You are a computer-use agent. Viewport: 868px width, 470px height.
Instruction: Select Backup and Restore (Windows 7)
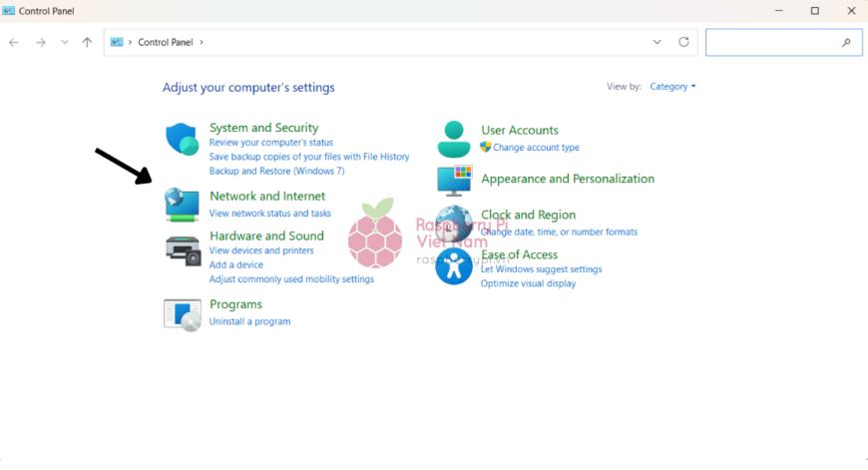pos(276,171)
